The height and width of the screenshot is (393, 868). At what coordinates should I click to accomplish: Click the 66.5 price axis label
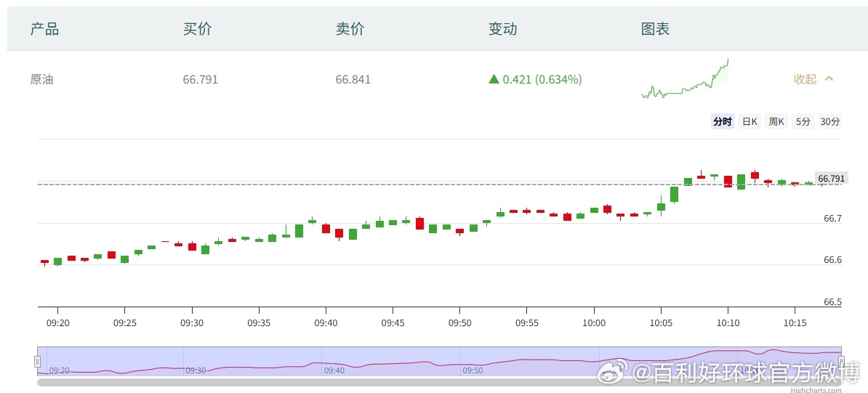[832, 302]
